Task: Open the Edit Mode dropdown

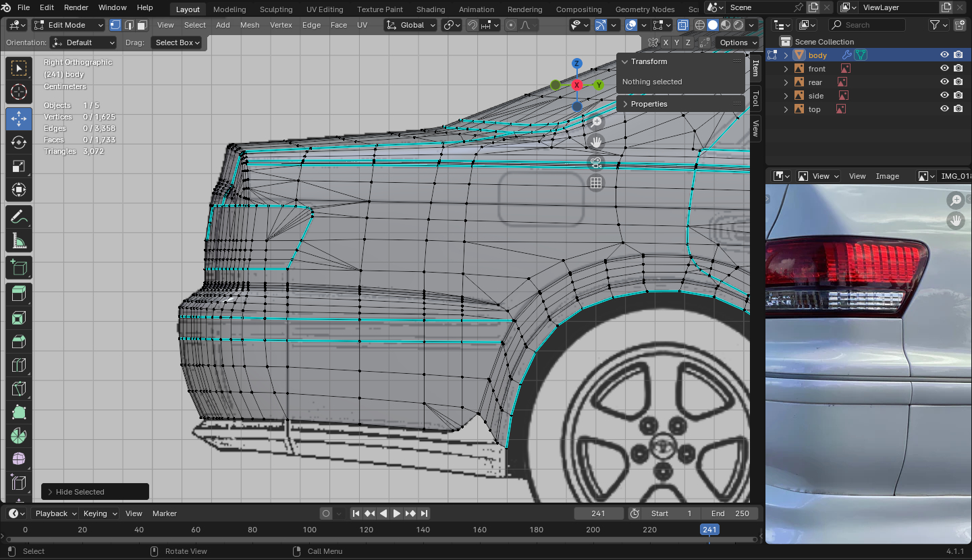Action: pyautogui.click(x=68, y=25)
